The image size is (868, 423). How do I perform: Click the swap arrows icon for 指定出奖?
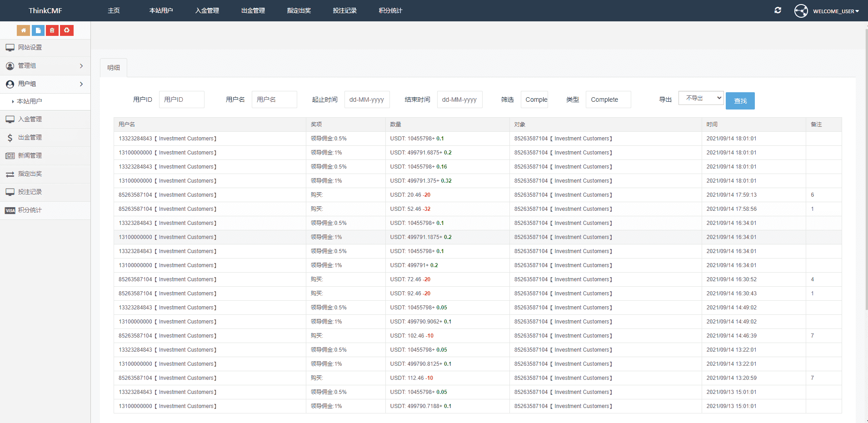pos(10,174)
